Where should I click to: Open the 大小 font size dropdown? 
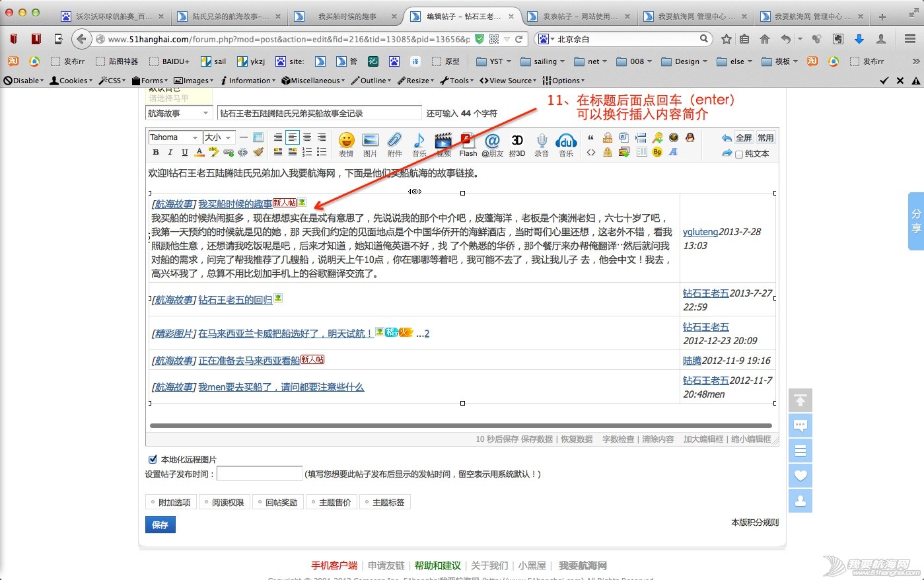219,137
